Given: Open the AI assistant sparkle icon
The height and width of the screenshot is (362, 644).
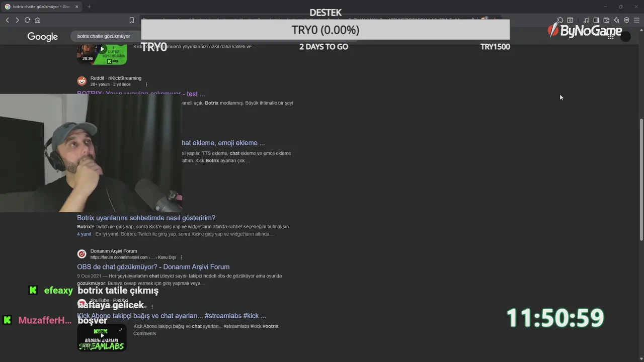Looking at the screenshot, I should click(x=616, y=20).
